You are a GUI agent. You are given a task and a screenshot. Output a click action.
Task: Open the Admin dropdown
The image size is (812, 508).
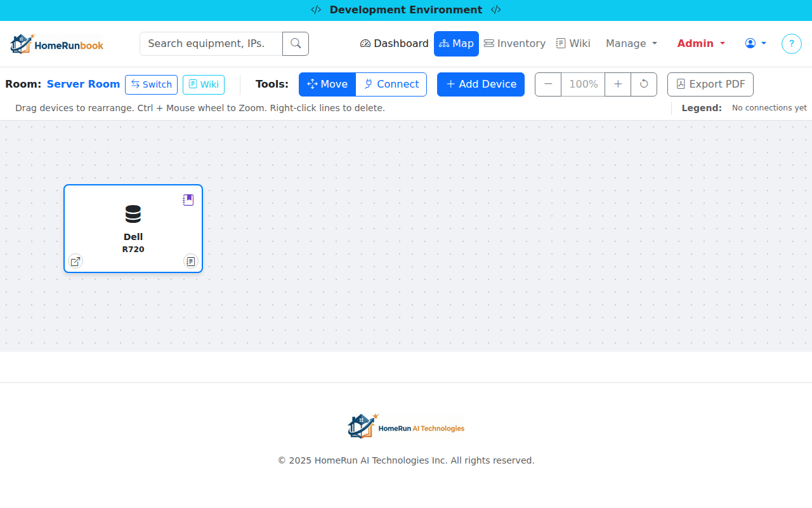[701, 44]
